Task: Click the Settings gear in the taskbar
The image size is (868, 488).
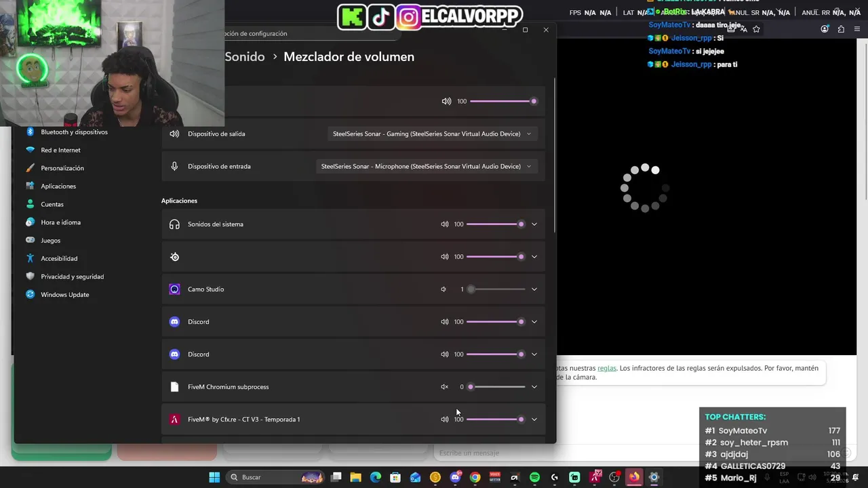Action: tap(654, 477)
